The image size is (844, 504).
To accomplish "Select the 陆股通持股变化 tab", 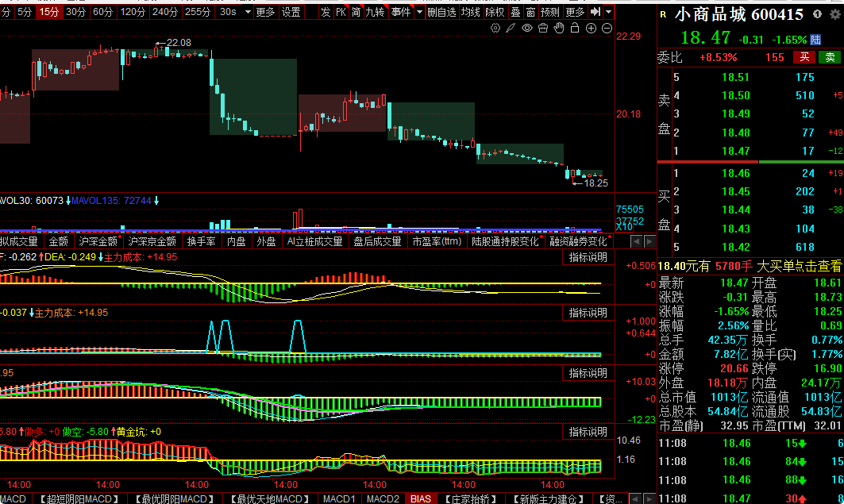I will tap(505, 241).
